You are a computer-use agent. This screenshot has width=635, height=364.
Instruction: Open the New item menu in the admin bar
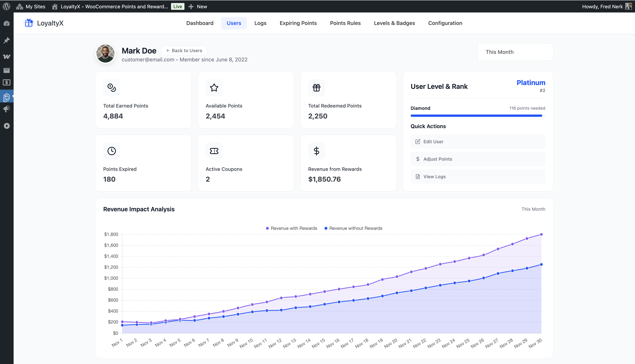click(197, 6)
